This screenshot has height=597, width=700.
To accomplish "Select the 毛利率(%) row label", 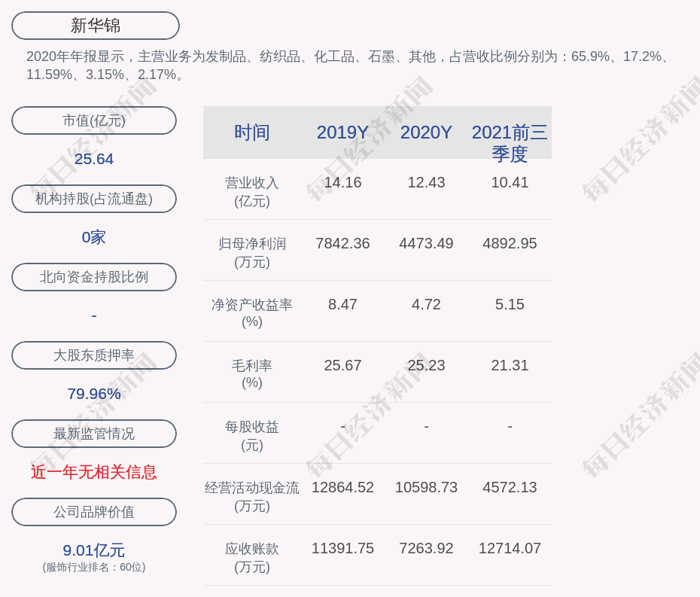I will pyautogui.click(x=251, y=374).
